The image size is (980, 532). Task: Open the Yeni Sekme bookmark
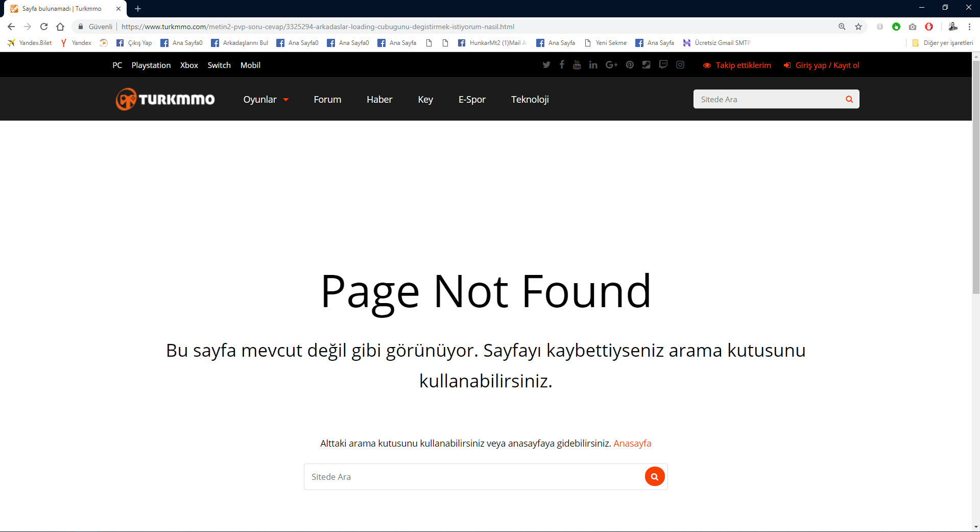point(606,43)
